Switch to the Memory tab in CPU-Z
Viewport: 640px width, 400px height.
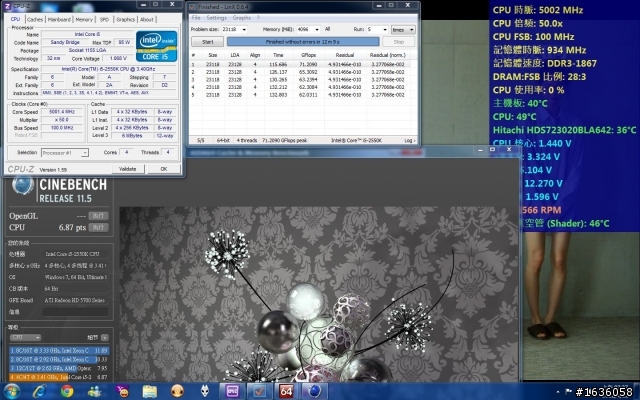(x=84, y=19)
